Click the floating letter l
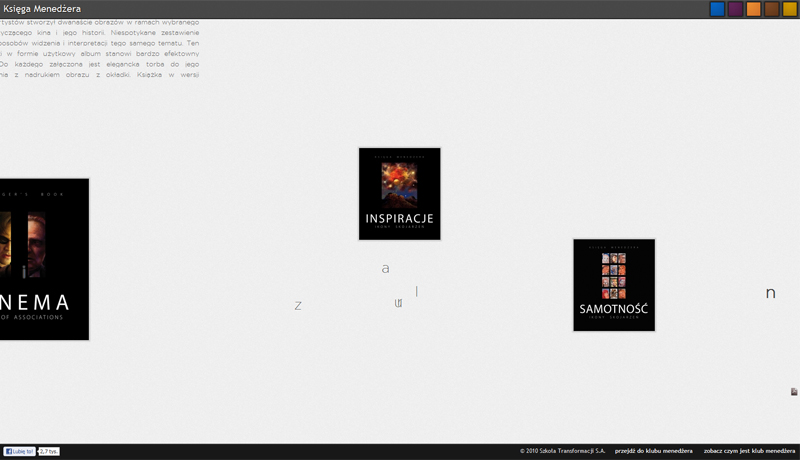The image size is (800, 460). point(416,291)
